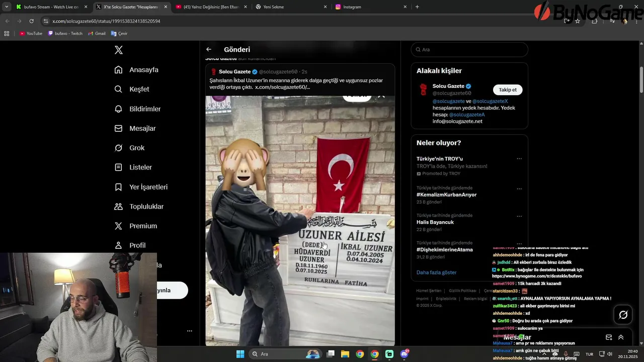Open the Anasayfa home page

[x=136, y=70]
